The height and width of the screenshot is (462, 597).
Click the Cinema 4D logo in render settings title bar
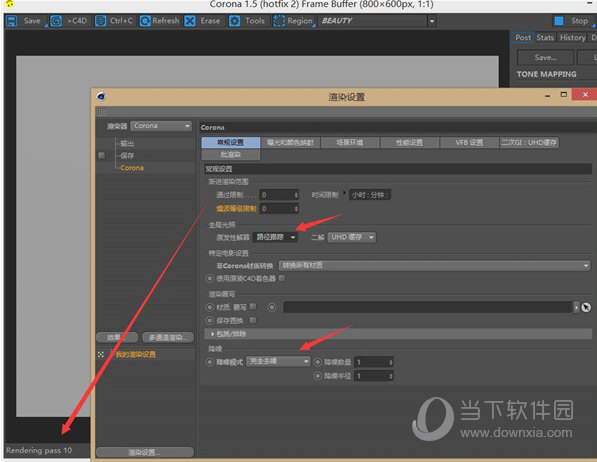[x=101, y=96]
